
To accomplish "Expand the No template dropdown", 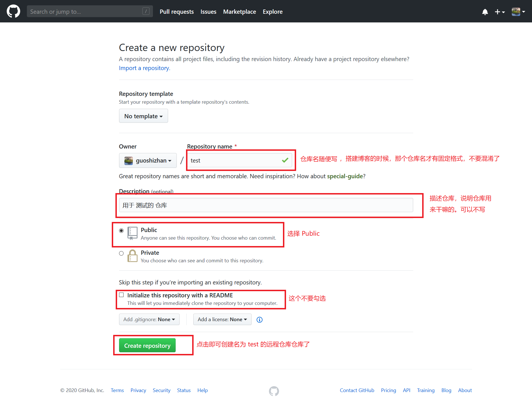I will (x=143, y=116).
